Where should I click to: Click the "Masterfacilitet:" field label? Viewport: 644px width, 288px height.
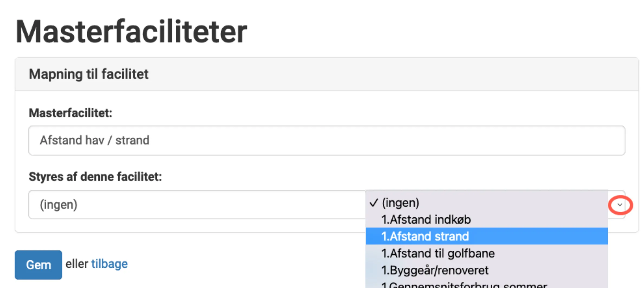(70, 113)
